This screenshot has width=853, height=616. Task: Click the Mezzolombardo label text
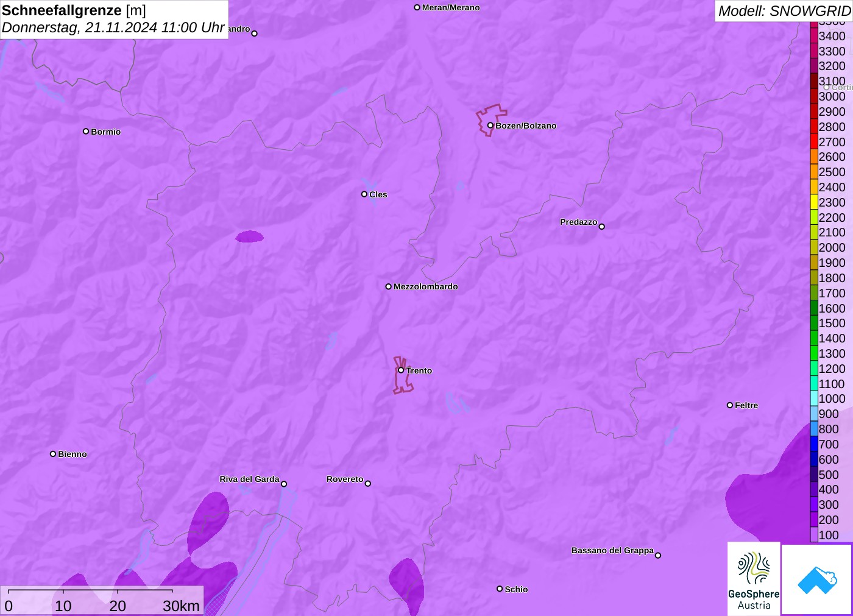[426, 286]
